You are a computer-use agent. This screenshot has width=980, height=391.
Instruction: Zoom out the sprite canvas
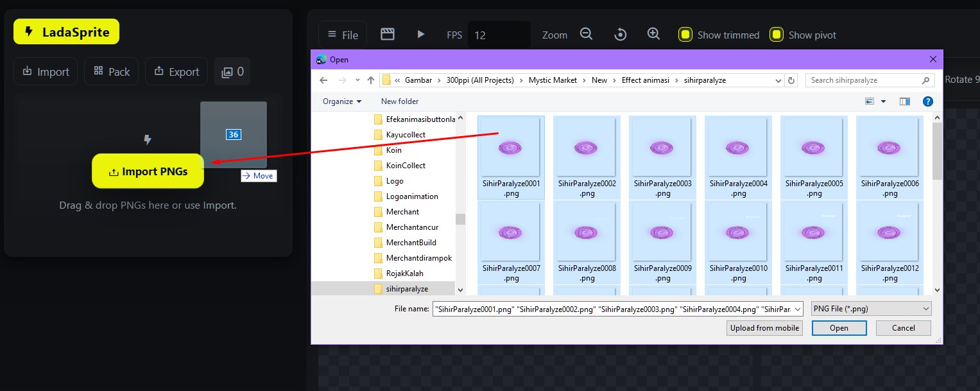(586, 33)
